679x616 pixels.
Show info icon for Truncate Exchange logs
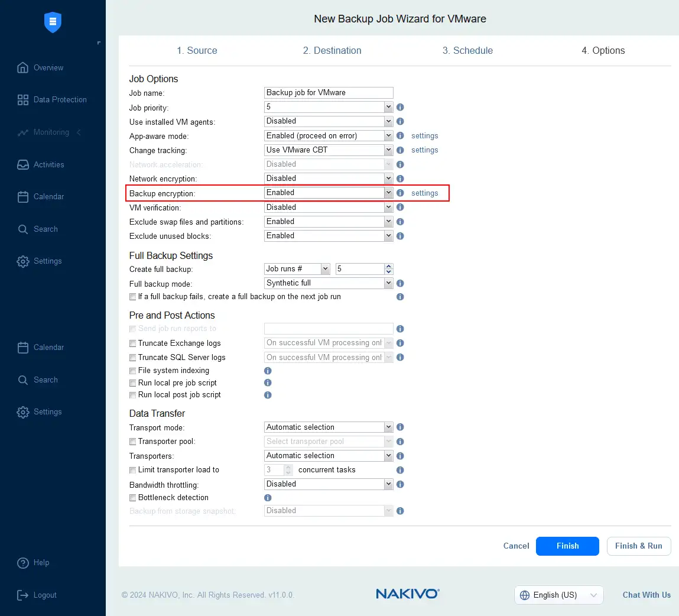(x=400, y=343)
